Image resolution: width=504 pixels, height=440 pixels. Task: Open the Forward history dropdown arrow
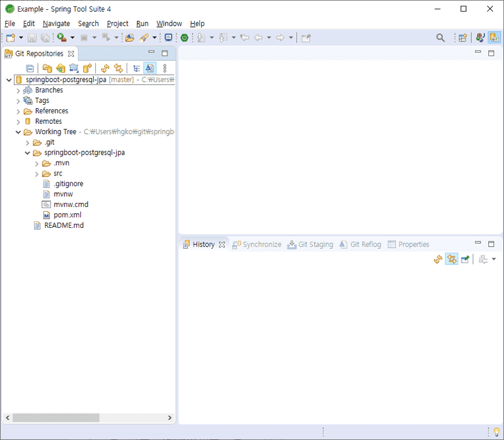(291, 38)
